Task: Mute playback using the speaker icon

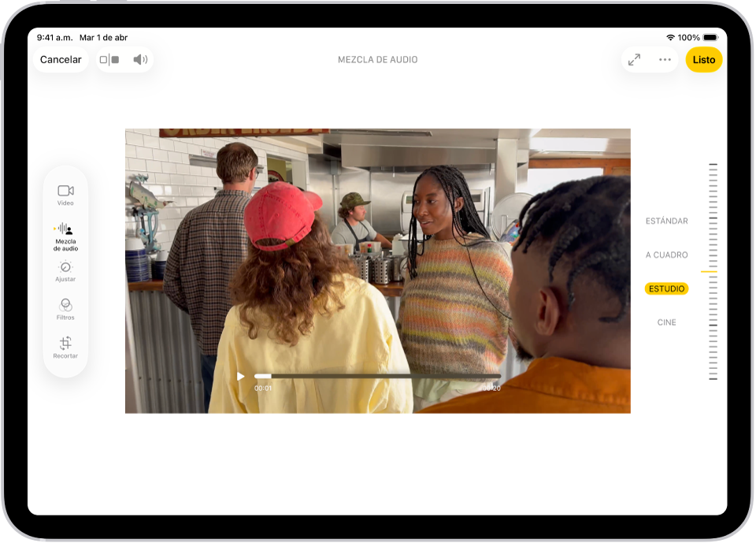Action: click(139, 59)
